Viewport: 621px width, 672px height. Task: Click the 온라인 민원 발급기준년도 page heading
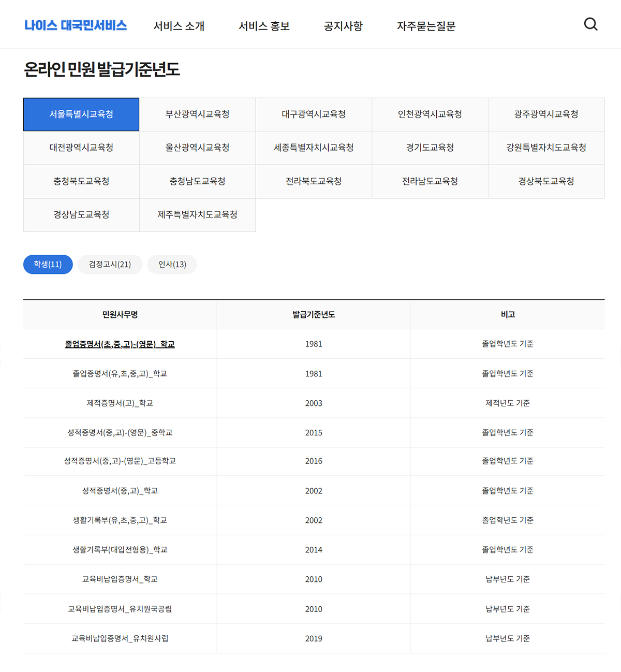(x=102, y=69)
